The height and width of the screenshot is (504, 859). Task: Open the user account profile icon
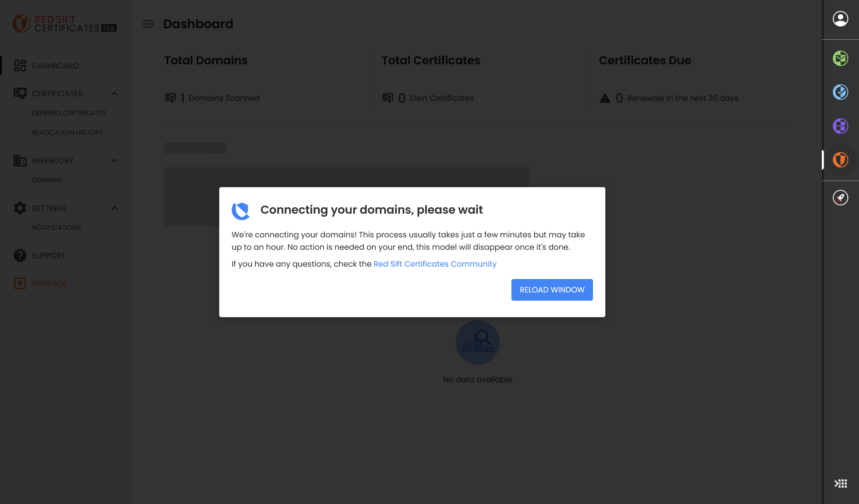point(840,19)
